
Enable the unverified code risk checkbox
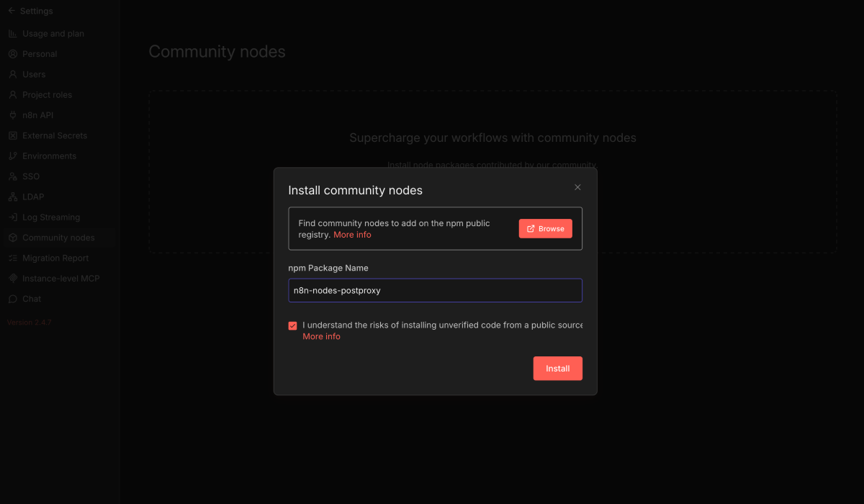click(292, 325)
